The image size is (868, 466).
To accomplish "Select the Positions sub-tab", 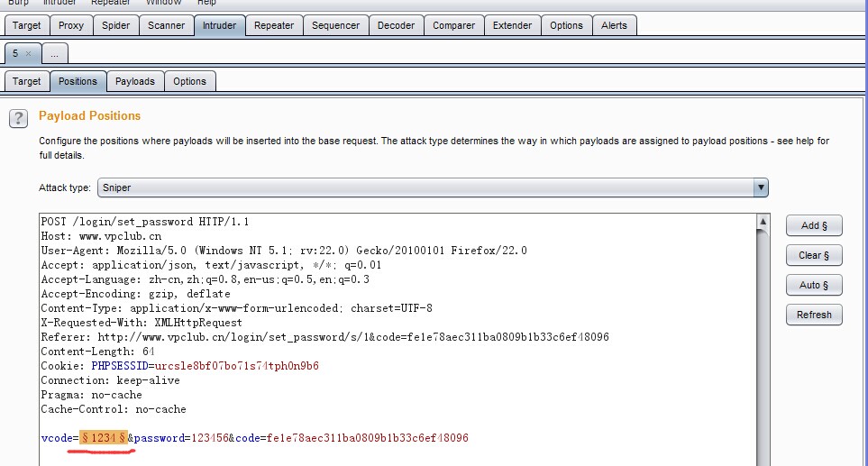I will (x=78, y=81).
